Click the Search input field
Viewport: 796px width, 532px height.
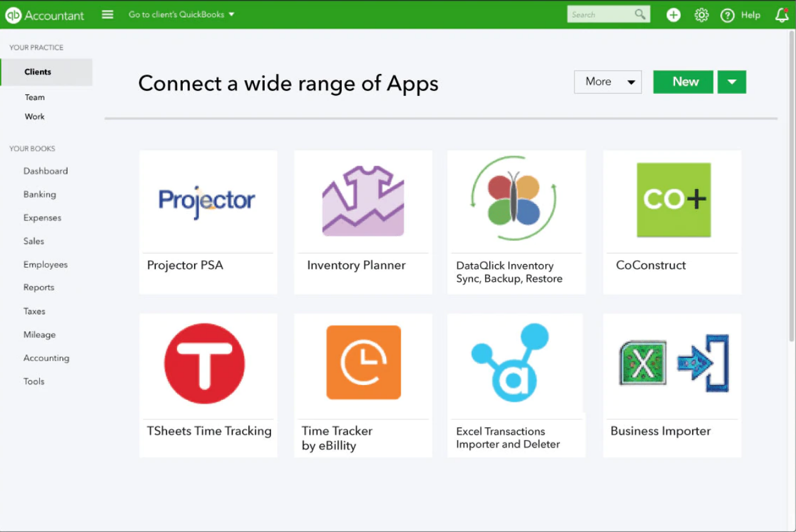click(x=601, y=14)
